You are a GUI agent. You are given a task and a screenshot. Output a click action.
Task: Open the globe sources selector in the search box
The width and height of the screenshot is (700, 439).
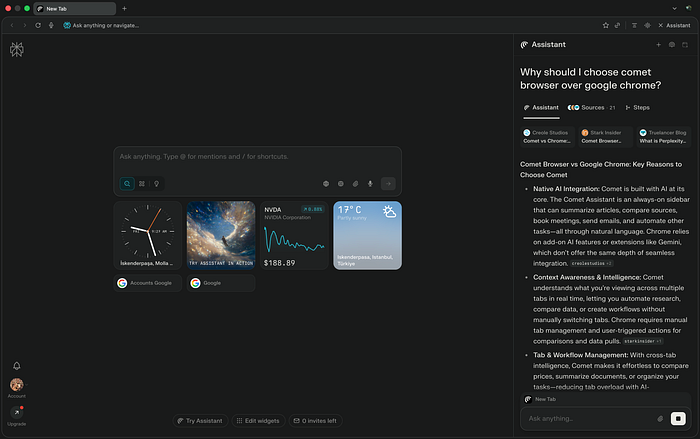(x=326, y=184)
